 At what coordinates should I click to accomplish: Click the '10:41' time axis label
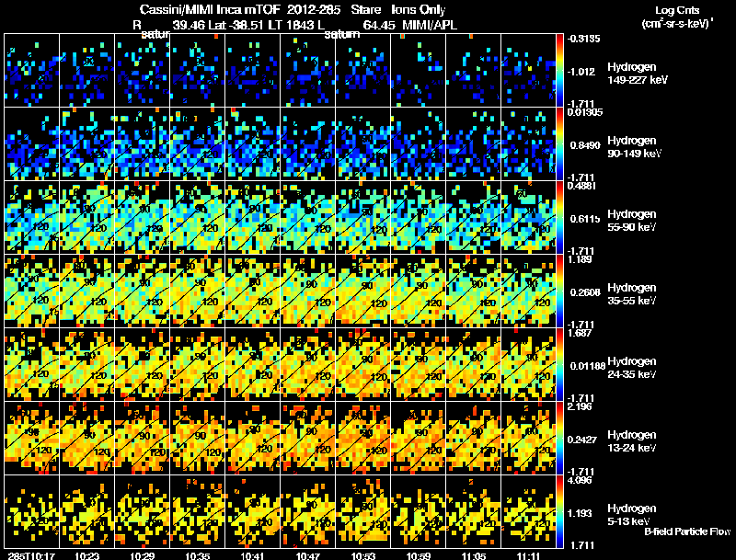point(252,555)
